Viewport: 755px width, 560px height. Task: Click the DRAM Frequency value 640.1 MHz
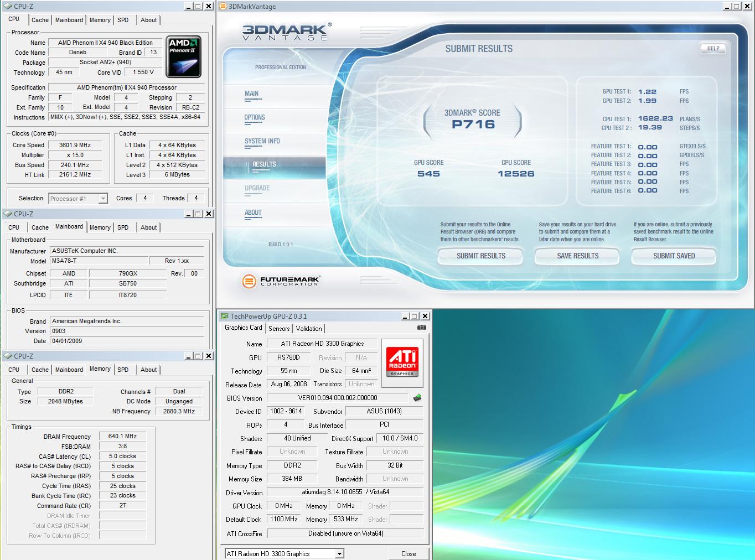click(123, 437)
